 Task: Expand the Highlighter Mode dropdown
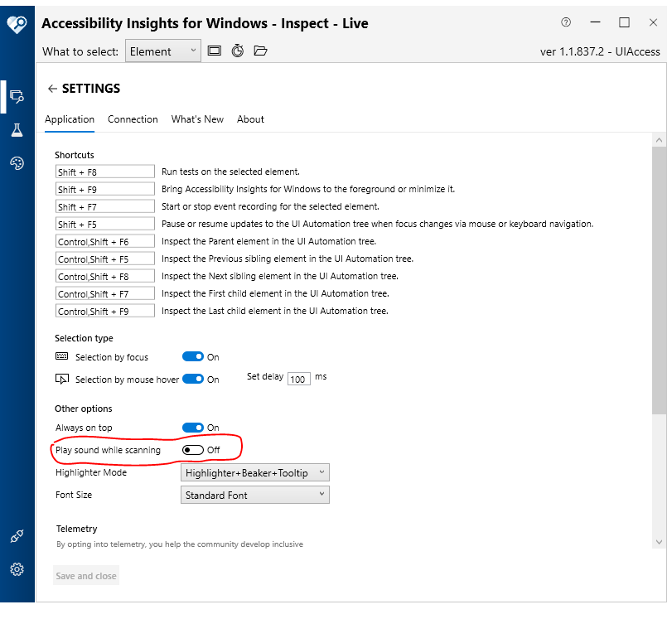tap(255, 473)
